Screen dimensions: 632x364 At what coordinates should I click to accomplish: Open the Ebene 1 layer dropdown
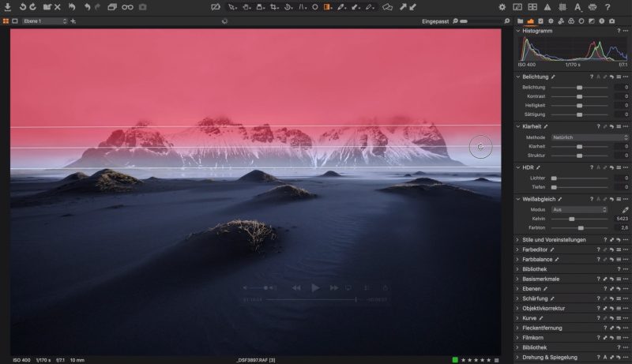(44, 21)
